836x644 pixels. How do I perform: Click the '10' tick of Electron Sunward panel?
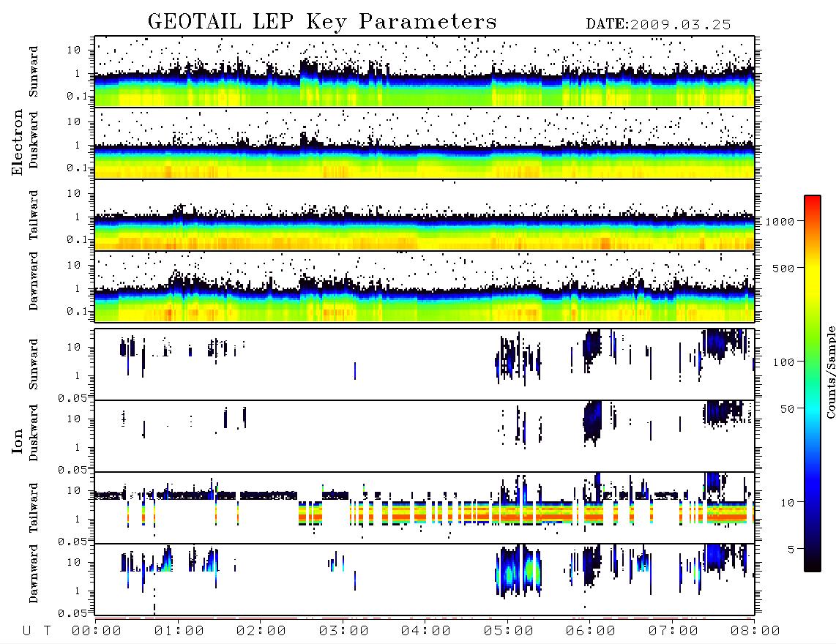tap(74, 50)
